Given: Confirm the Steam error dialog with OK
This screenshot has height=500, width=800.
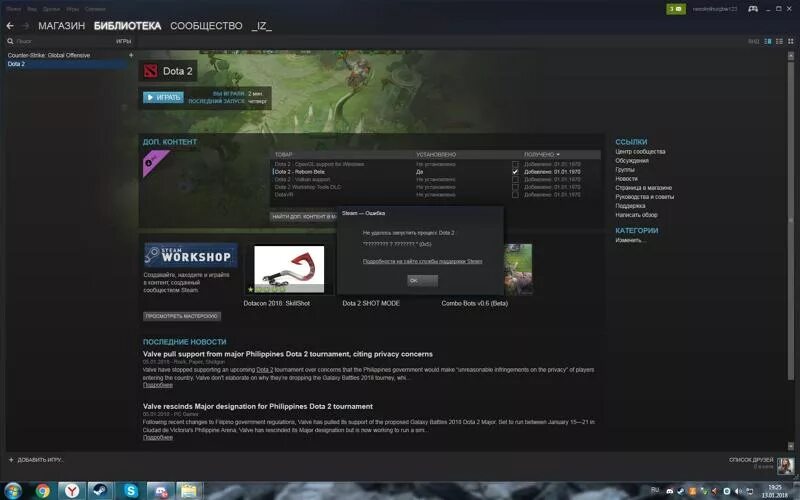Looking at the screenshot, I should (422, 280).
